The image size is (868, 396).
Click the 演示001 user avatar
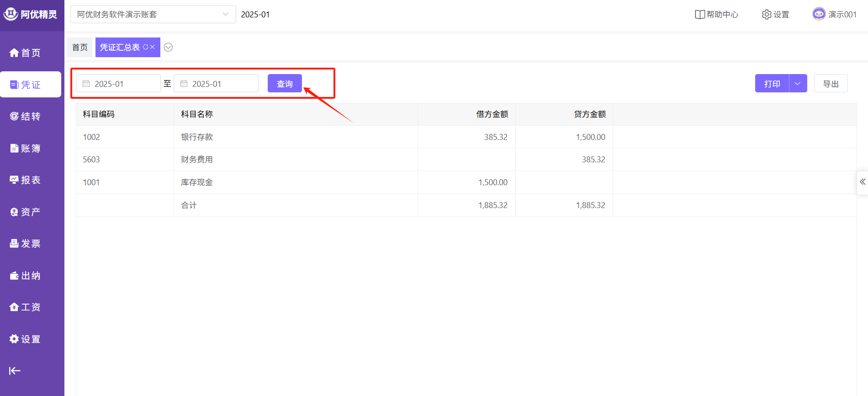(x=819, y=14)
